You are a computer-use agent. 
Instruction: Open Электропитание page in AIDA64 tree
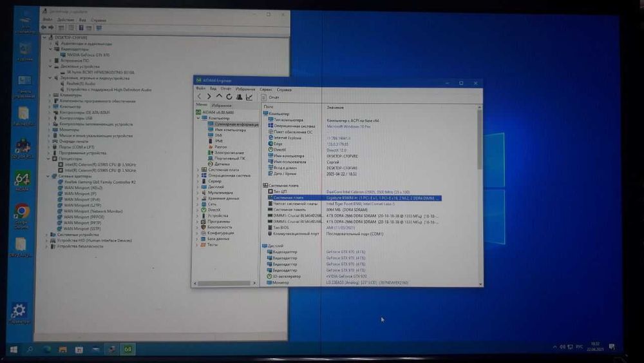[x=229, y=153]
